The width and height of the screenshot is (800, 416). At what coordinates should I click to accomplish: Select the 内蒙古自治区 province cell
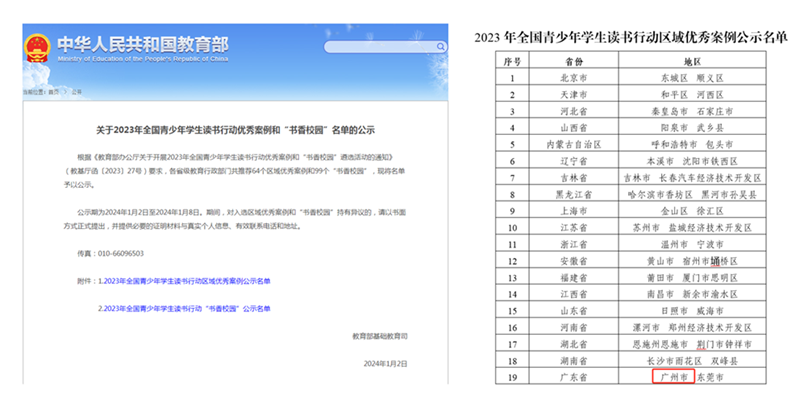pyautogui.click(x=574, y=144)
